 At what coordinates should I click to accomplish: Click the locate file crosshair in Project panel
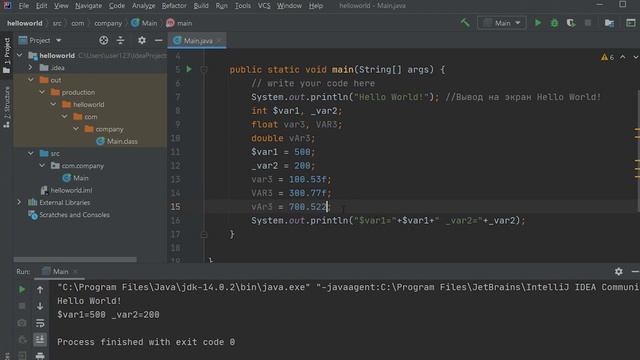point(104,40)
